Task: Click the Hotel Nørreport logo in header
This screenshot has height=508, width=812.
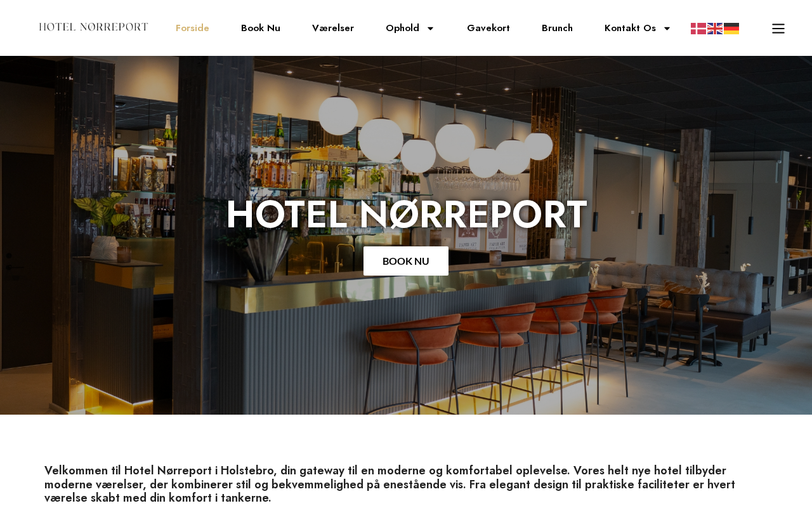Action: pos(93,27)
